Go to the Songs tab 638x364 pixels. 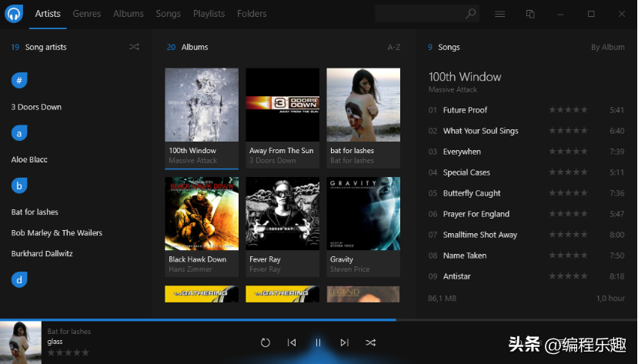point(168,14)
